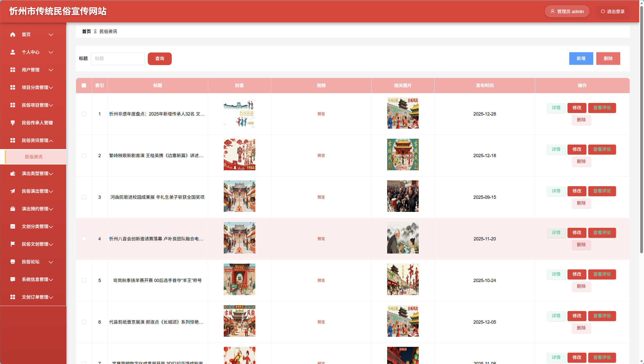
Task: Click the briefcase icon beside 演出预约管理
Action: [x=13, y=209]
